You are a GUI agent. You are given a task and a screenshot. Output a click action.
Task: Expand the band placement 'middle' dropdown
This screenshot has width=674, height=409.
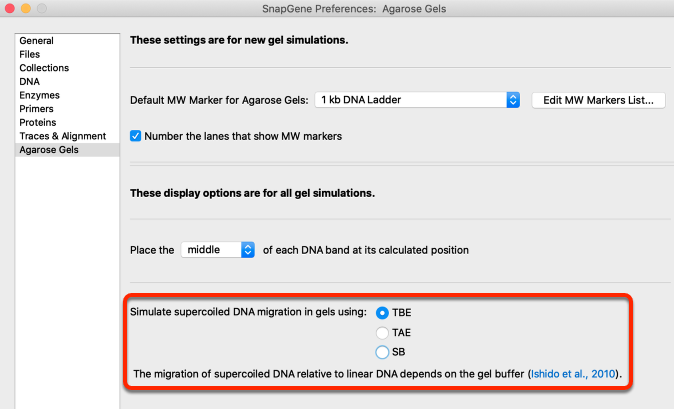[x=218, y=250]
